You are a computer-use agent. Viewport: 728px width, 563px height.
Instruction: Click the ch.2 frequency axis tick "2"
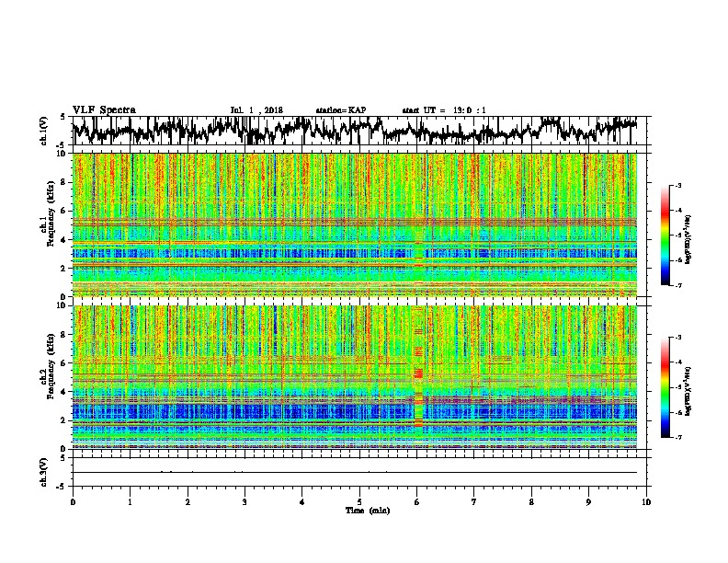click(64, 420)
